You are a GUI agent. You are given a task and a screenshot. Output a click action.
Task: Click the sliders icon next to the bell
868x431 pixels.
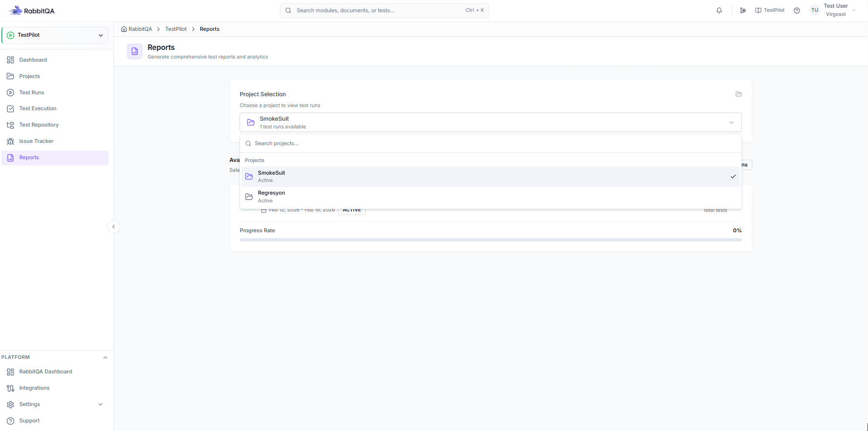[743, 10]
